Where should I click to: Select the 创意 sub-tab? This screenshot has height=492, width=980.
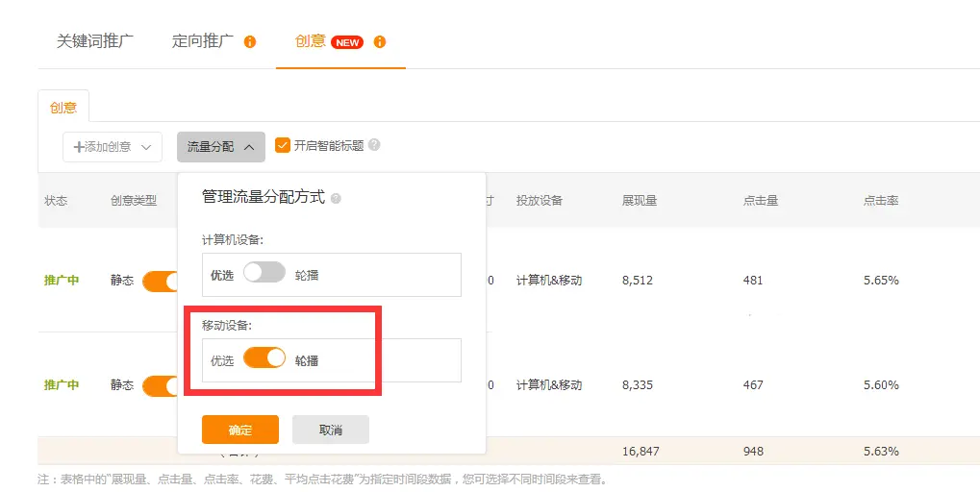tap(63, 108)
